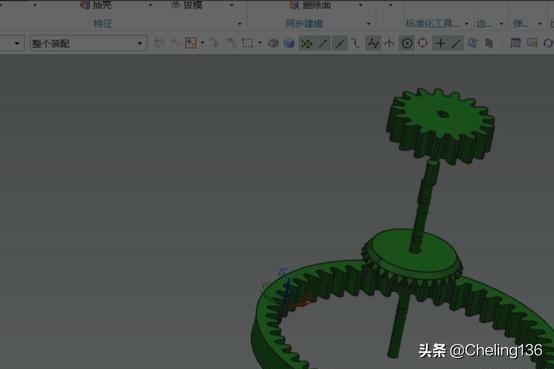Open the arrow beside the dashed rectangle icon

(260, 43)
